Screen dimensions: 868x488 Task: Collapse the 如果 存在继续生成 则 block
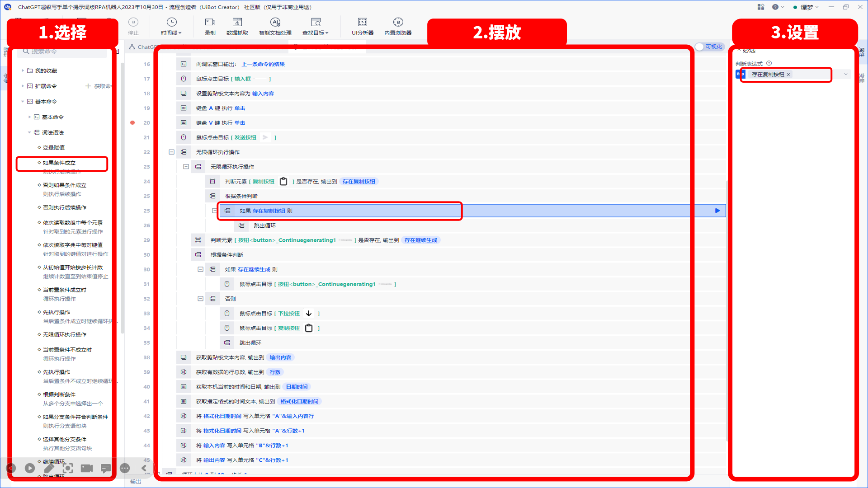coord(200,269)
